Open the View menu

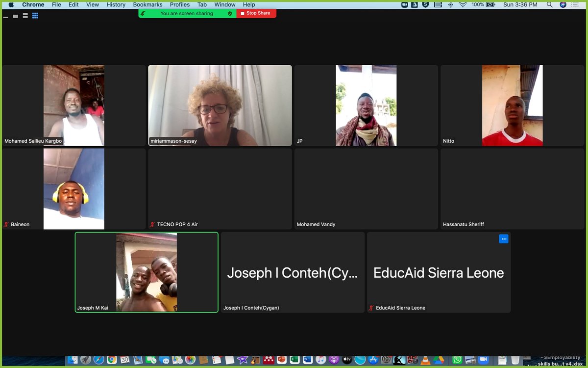pos(93,4)
